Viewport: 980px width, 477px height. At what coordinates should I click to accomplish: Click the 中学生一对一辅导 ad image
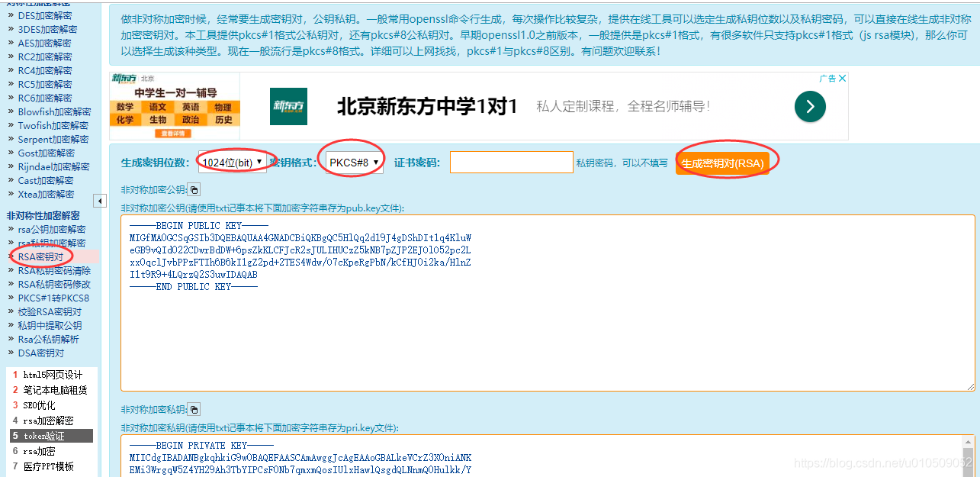pyautogui.click(x=175, y=106)
